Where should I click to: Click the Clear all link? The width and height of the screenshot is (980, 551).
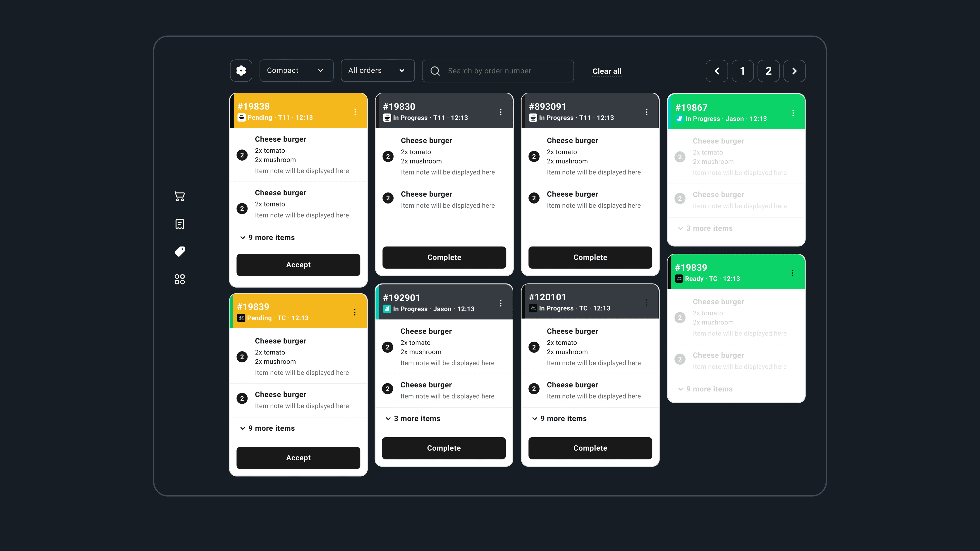point(606,71)
